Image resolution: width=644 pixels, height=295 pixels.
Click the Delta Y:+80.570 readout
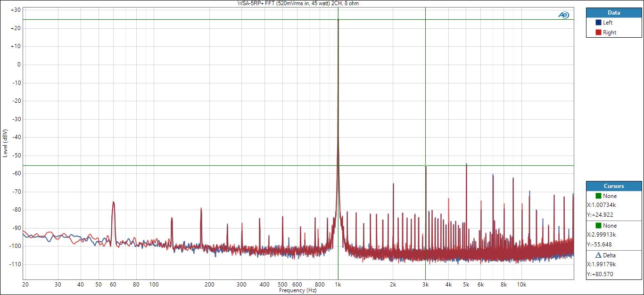coord(600,274)
